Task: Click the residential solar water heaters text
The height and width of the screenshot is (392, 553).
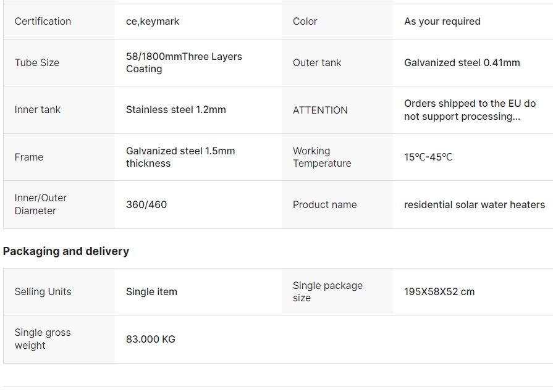Action: [474, 205]
